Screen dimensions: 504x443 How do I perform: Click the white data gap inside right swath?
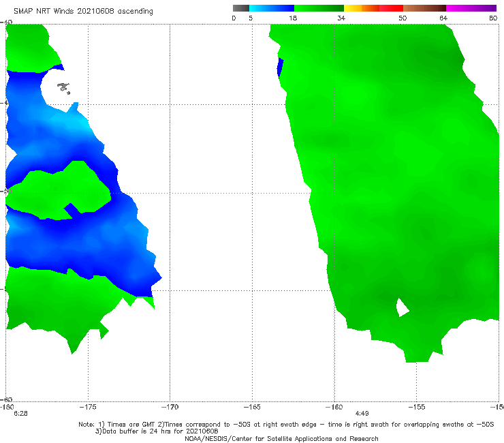[402, 307]
